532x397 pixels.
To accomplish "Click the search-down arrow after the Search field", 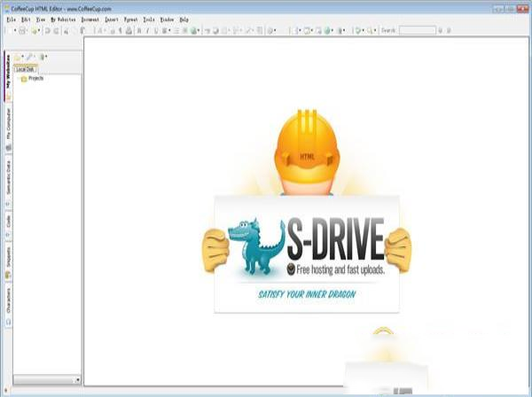I will click(x=440, y=31).
